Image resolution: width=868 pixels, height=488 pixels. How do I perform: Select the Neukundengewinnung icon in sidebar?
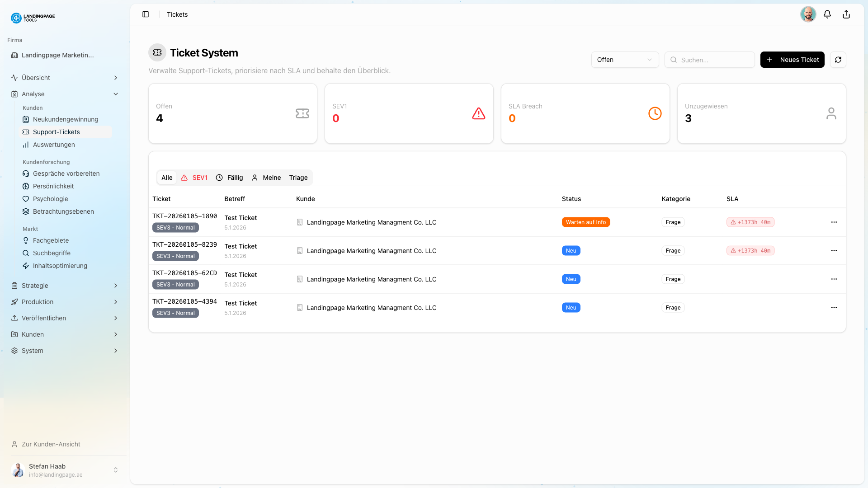(x=26, y=119)
